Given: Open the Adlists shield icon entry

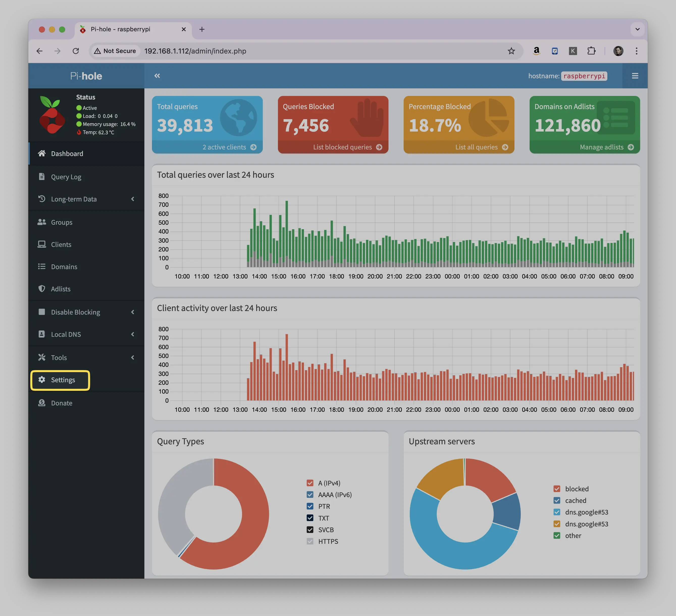Looking at the screenshot, I should coord(42,289).
